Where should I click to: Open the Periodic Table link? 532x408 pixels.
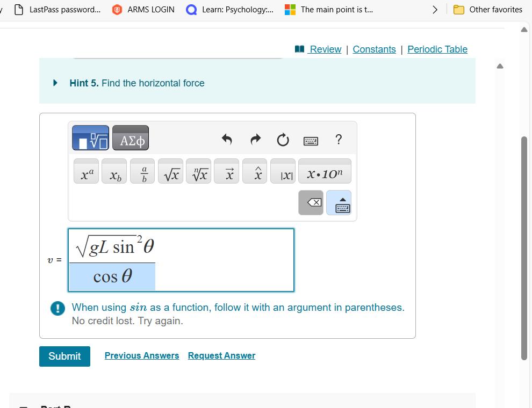pos(437,49)
